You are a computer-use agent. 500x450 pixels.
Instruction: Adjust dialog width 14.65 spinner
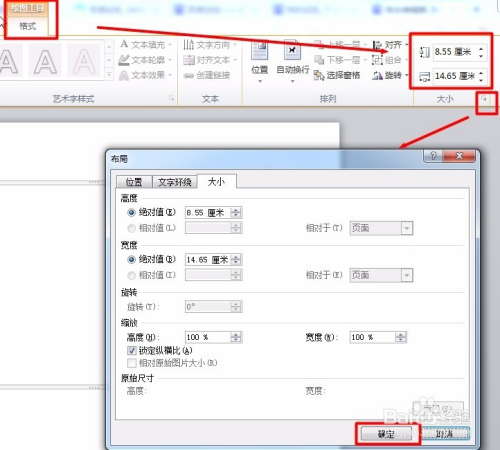(236, 260)
